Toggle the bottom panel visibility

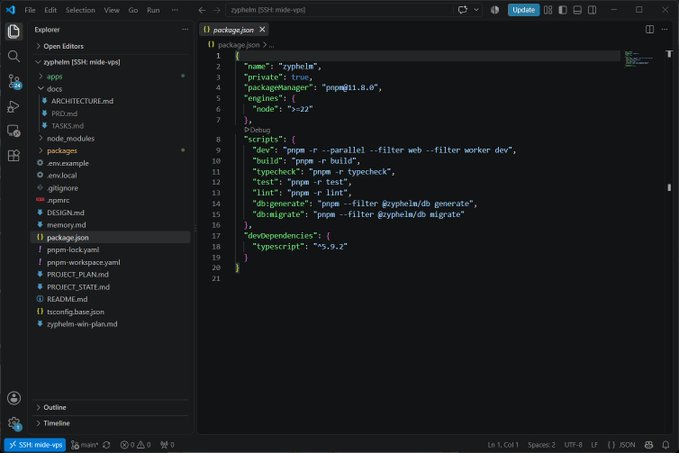[x=577, y=10]
